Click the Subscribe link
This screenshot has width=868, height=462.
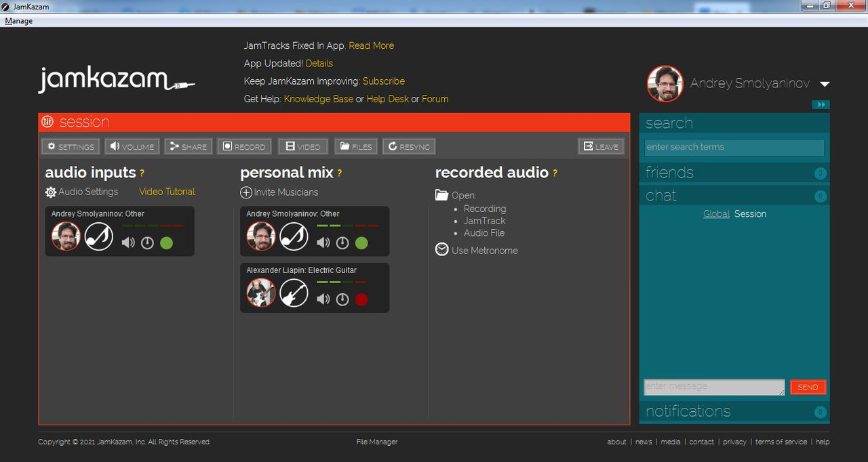tap(383, 81)
